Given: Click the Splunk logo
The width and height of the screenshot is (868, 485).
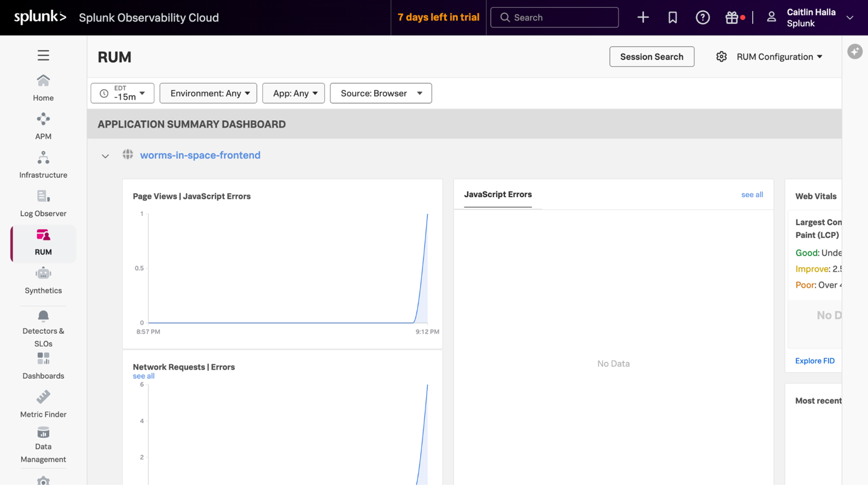Looking at the screenshot, I should click(40, 17).
